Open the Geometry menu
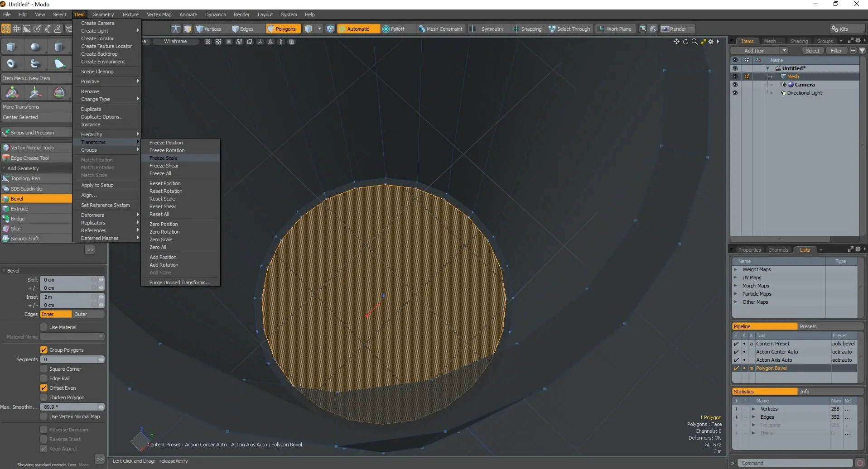This screenshot has width=868, height=469. 103,14
